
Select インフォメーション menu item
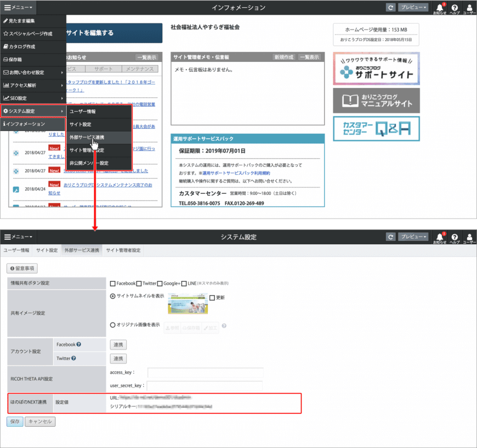pyautogui.click(x=33, y=124)
